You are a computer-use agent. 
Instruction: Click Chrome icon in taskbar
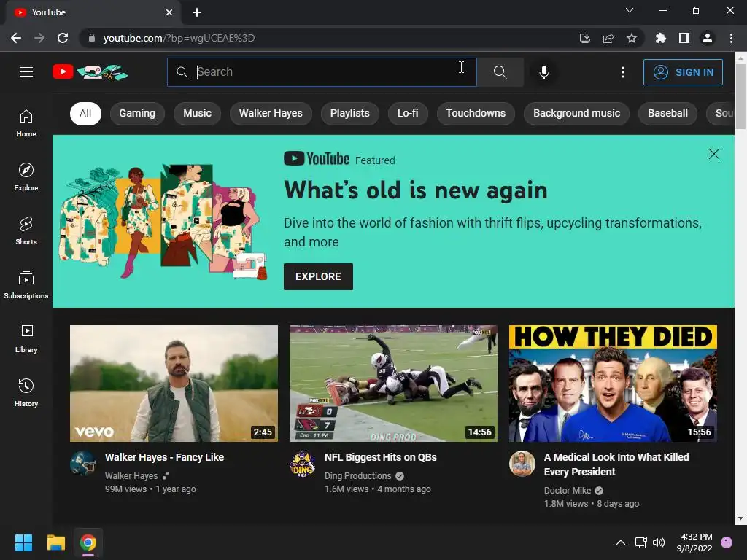tap(88, 542)
